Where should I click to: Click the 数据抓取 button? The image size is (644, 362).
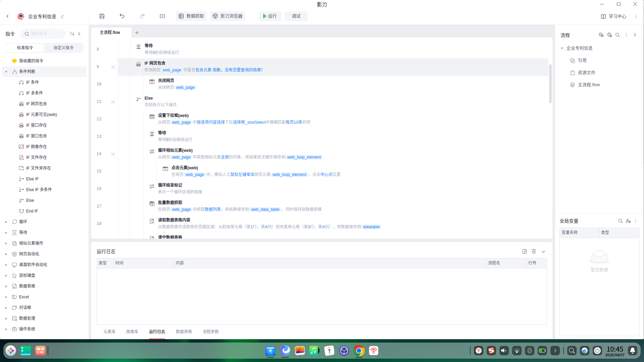[191, 16]
